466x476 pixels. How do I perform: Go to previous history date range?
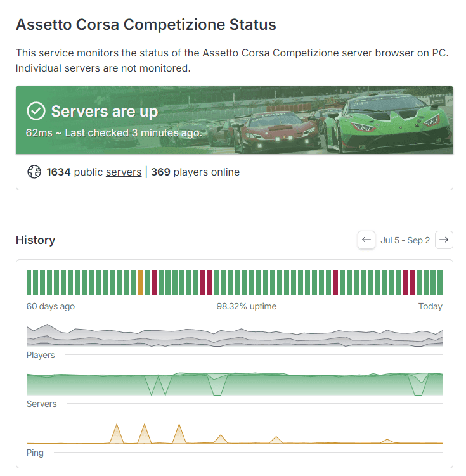pyautogui.click(x=366, y=240)
